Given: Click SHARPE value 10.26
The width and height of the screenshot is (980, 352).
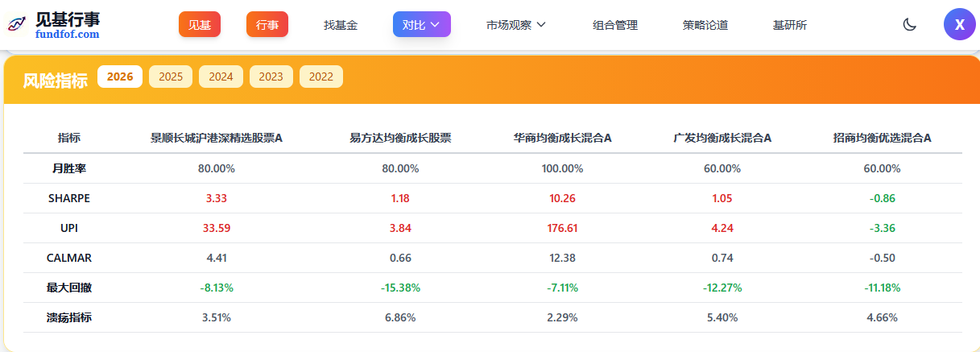Looking at the screenshot, I should [562, 198].
